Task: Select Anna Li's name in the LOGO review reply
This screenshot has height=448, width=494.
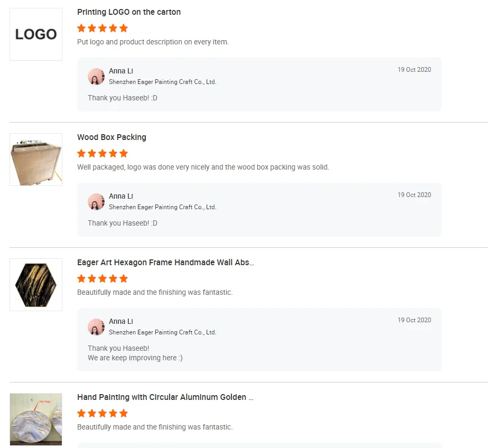Action: [121, 71]
